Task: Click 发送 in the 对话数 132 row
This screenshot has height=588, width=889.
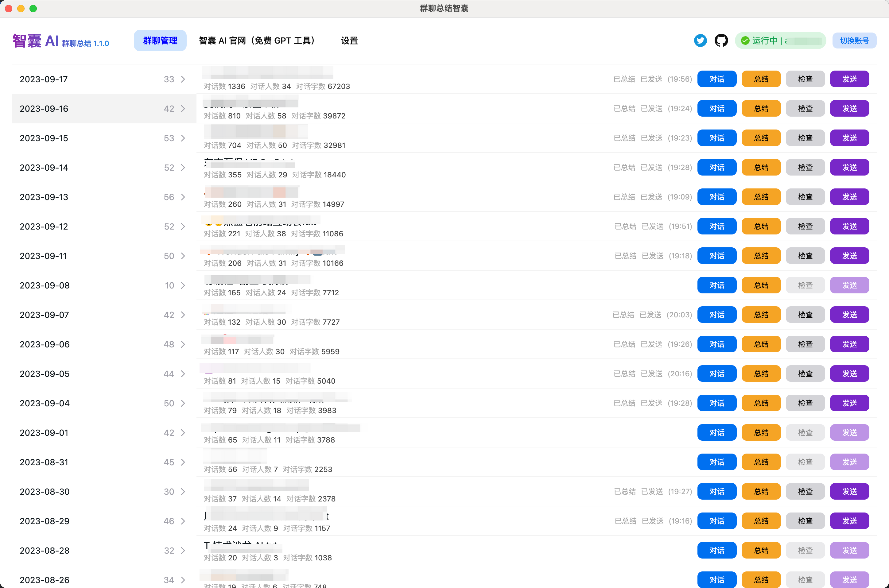Action: pos(849,315)
